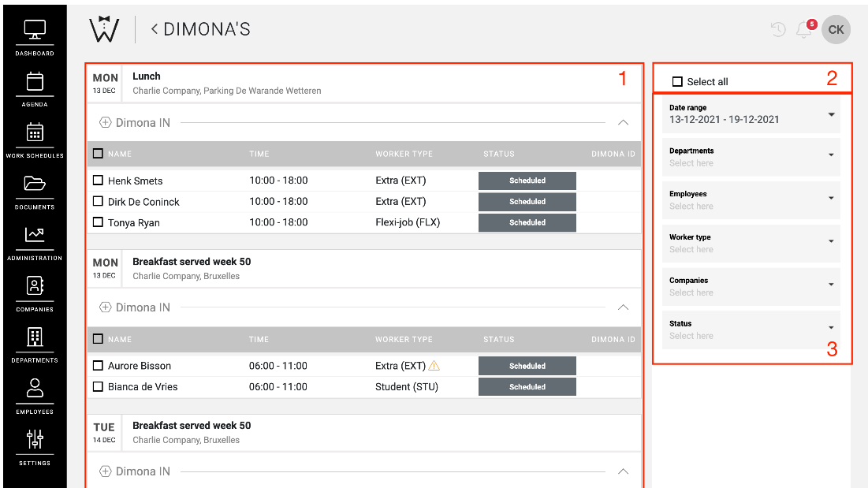
Task: Click the Administration chart icon
Action: (34, 235)
